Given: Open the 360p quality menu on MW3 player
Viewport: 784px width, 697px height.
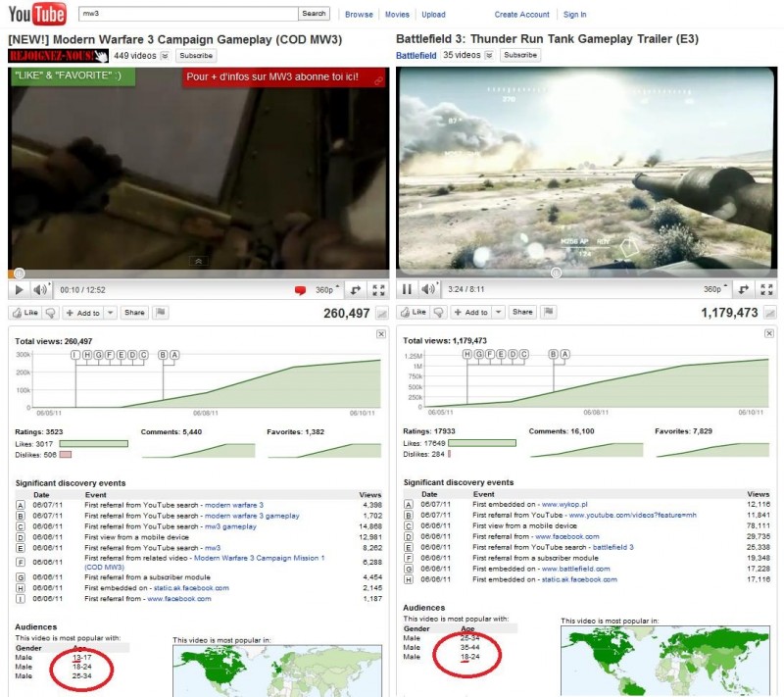Looking at the screenshot, I should pyautogui.click(x=328, y=290).
